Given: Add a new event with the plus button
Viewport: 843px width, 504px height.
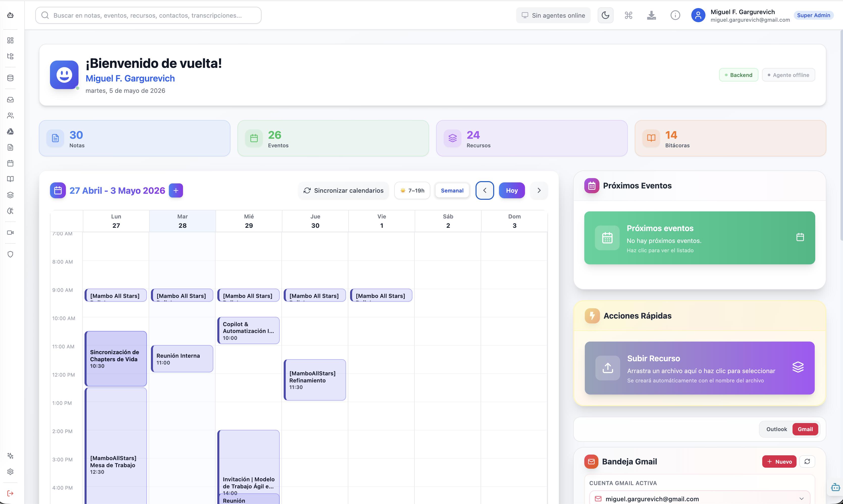Looking at the screenshot, I should 176,190.
